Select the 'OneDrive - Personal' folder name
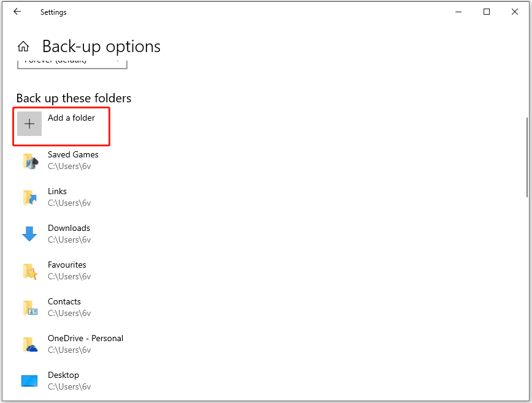 (x=85, y=338)
